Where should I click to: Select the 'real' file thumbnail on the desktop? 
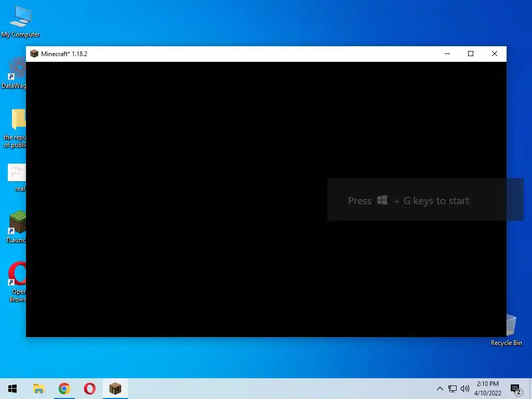pos(16,178)
